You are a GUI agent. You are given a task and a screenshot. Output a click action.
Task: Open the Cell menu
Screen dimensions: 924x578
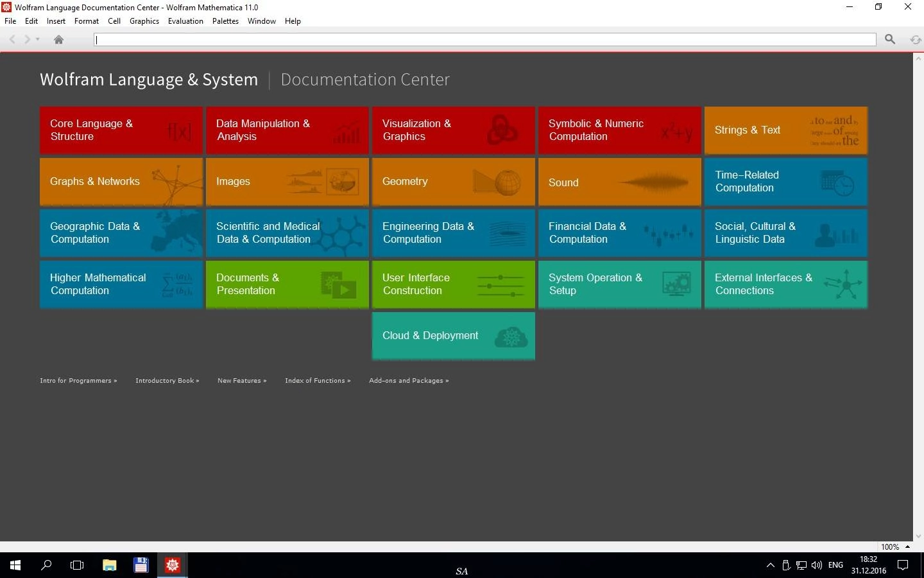(114, 21)
